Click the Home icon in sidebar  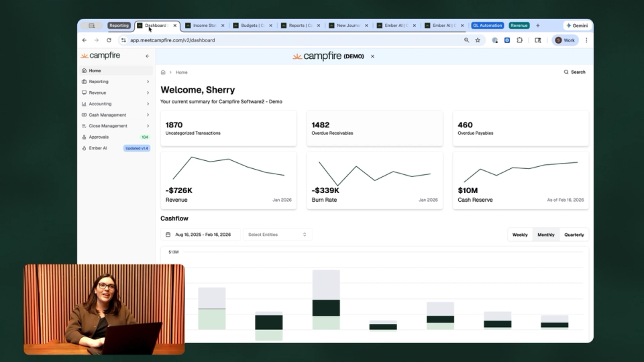click(x=85, y=70)
